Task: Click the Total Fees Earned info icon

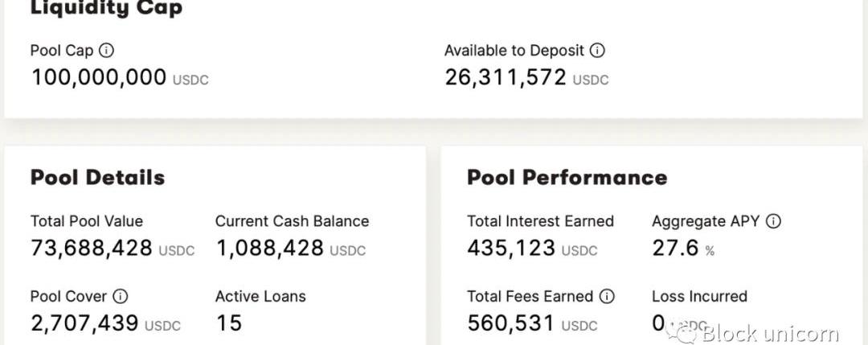Action: coord(608,297)
